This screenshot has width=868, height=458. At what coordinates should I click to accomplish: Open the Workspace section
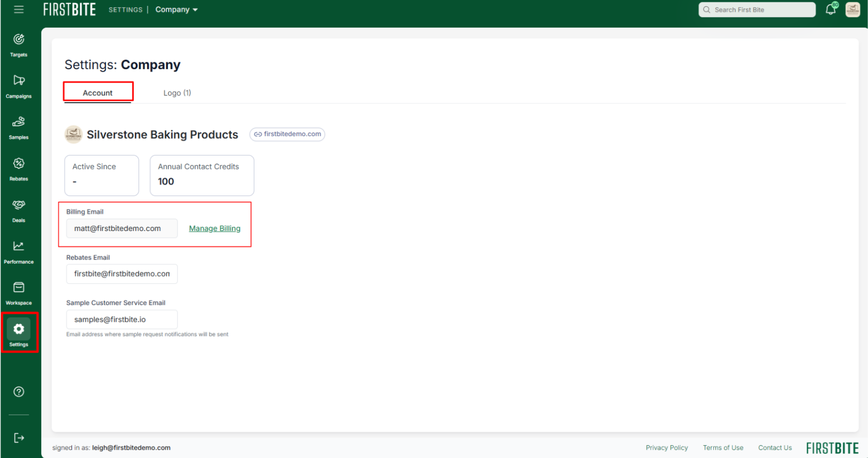point(18,293)
